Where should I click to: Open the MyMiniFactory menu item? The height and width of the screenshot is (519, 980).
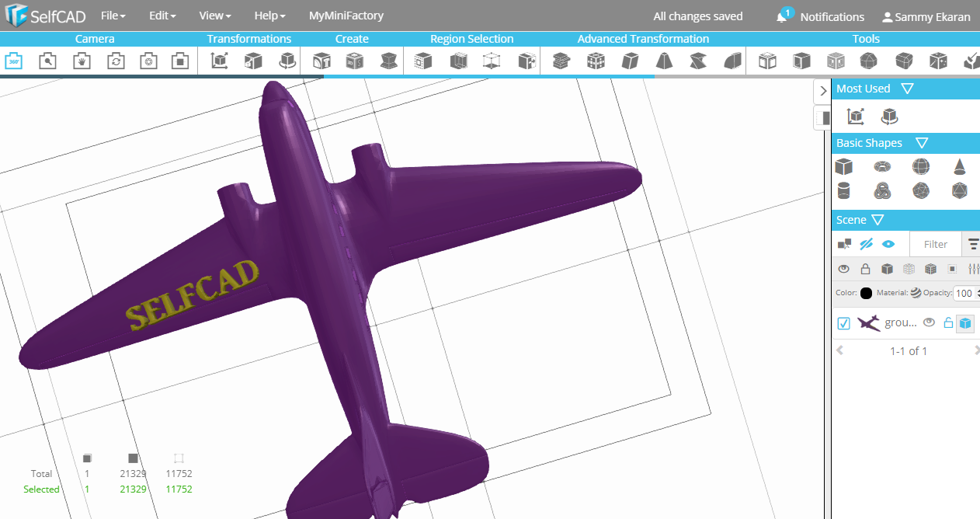[346, 16]
